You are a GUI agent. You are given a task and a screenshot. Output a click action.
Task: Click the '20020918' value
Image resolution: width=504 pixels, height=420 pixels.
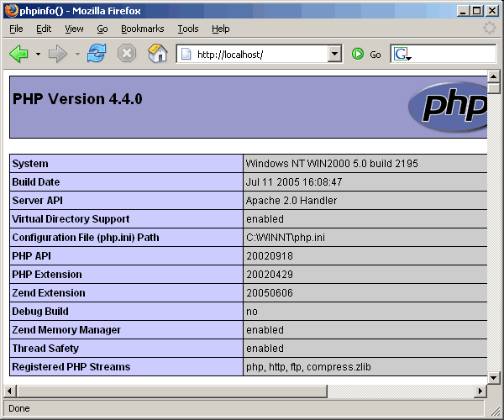pyautogui.click(x=270, y=256)
